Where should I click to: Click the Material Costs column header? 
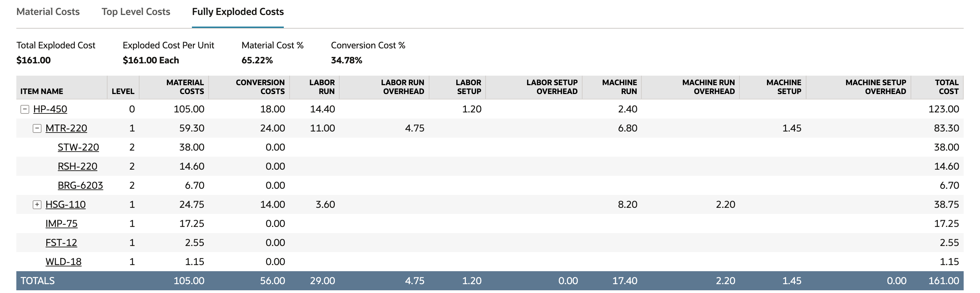174,87
